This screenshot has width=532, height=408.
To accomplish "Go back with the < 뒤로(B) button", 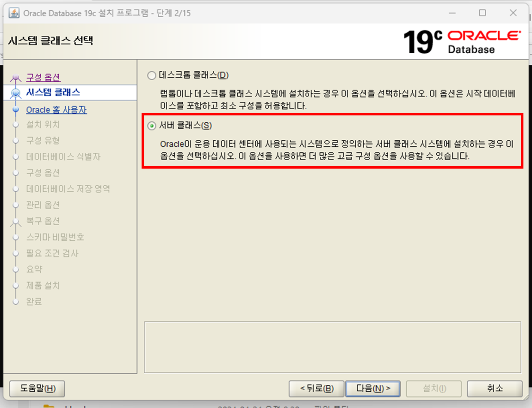I will coord(317,388).
